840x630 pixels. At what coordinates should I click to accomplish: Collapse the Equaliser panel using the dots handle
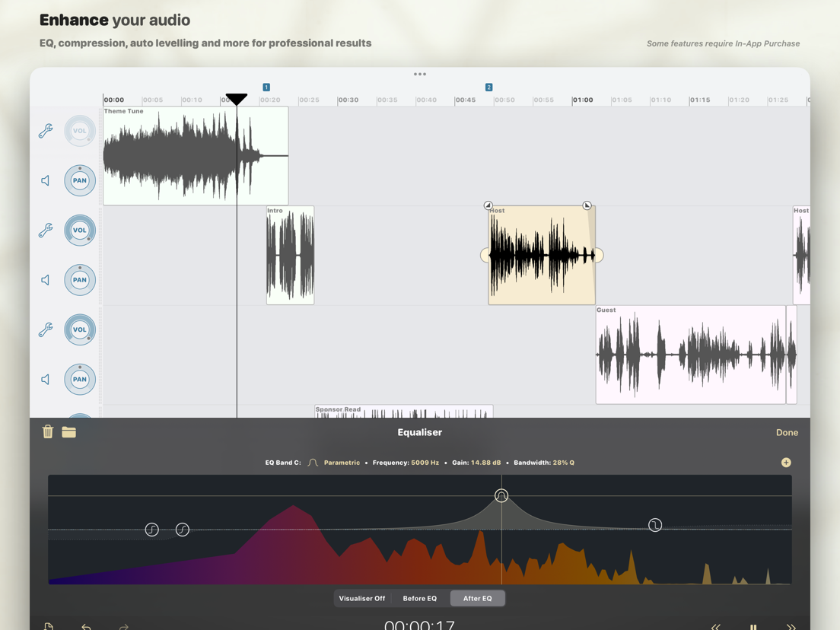click(419, 74)
